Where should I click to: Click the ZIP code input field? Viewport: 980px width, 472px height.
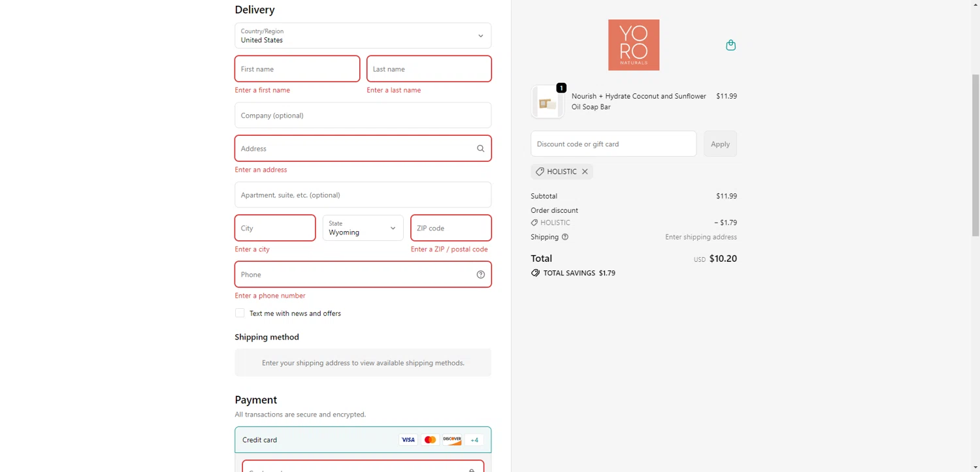451,228
